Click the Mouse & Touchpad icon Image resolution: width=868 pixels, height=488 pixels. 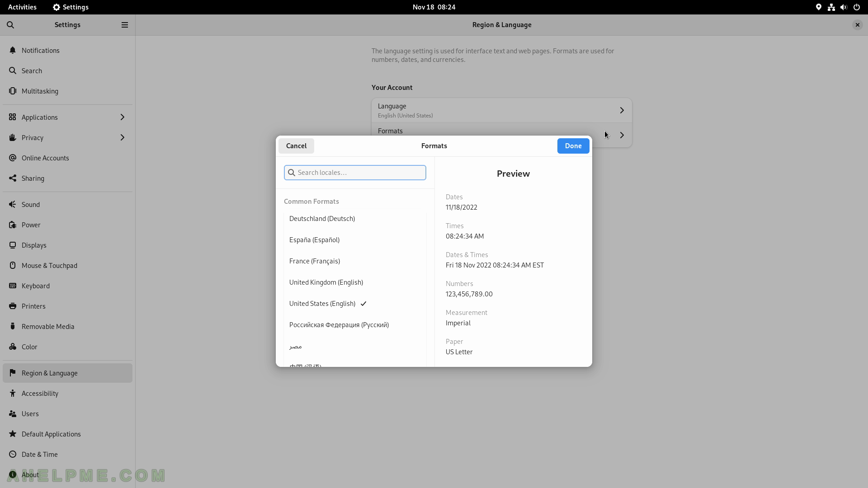coord(13,265)
